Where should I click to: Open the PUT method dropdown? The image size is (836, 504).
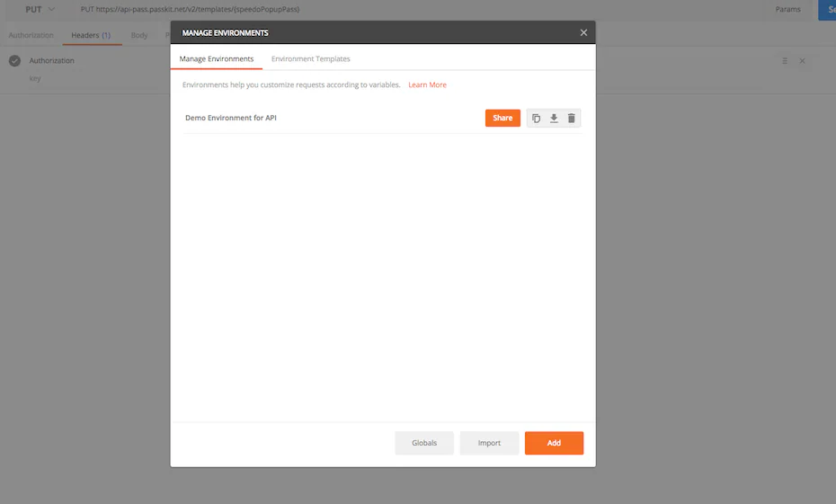click(40, 9)
